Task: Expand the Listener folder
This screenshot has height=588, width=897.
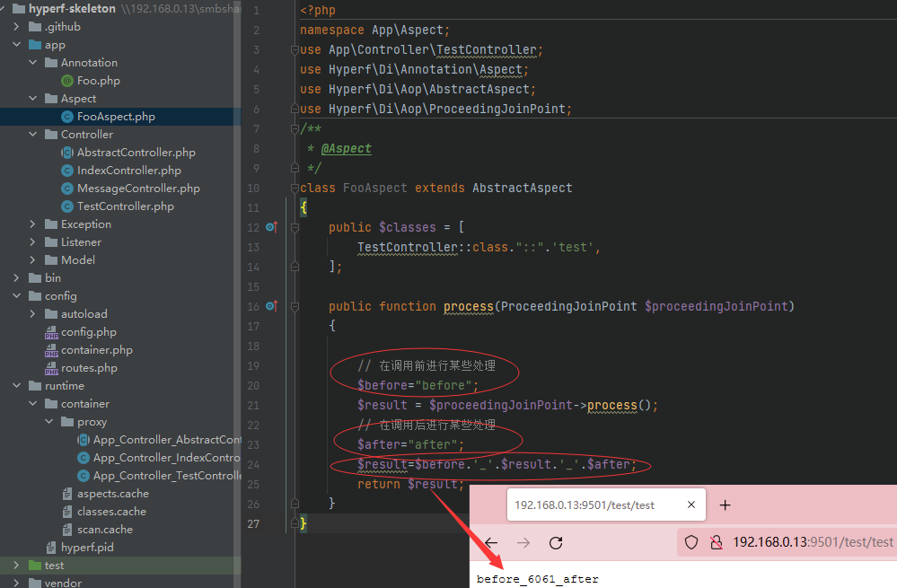Action: click(x=32, y=242)
